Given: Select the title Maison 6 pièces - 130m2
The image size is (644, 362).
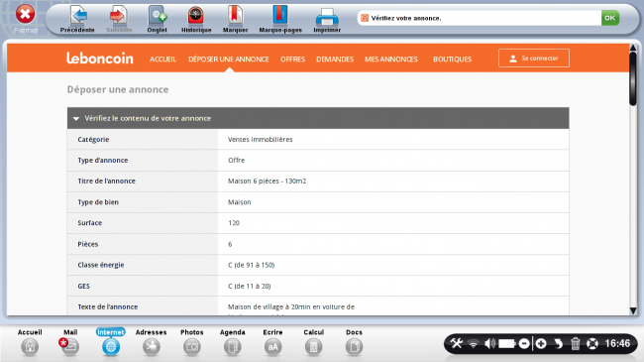Looking at the screenshot, I should pyautogui.click(x=267, y=181).
